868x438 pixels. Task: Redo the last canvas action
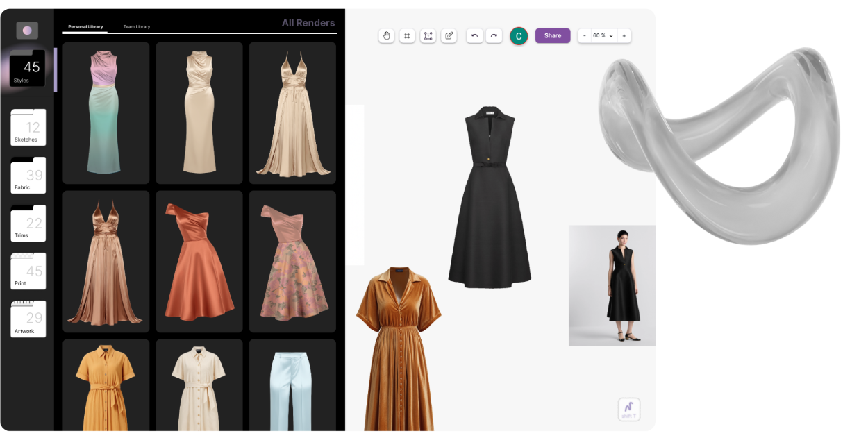494,35
